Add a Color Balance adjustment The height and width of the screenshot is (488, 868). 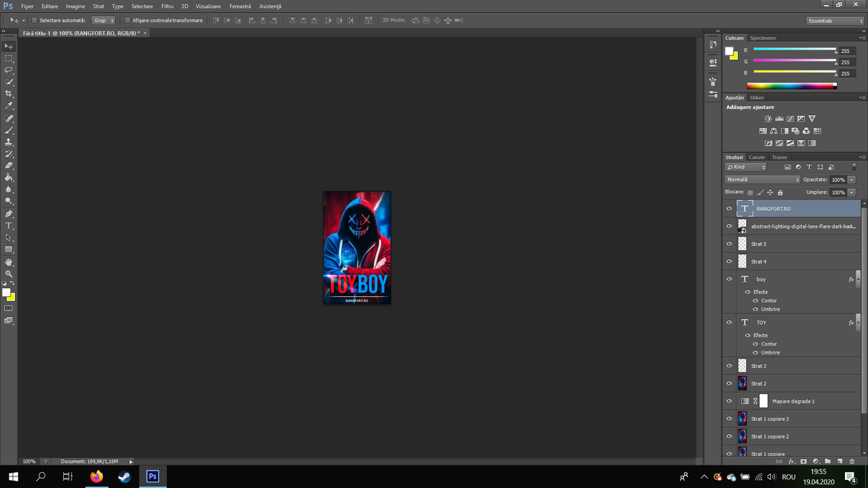coord(774,131)
